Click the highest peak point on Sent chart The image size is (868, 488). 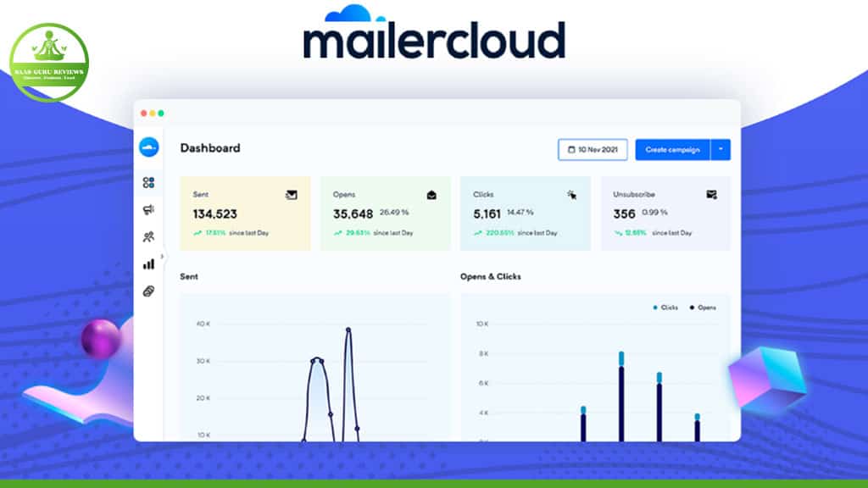[348, 330]
